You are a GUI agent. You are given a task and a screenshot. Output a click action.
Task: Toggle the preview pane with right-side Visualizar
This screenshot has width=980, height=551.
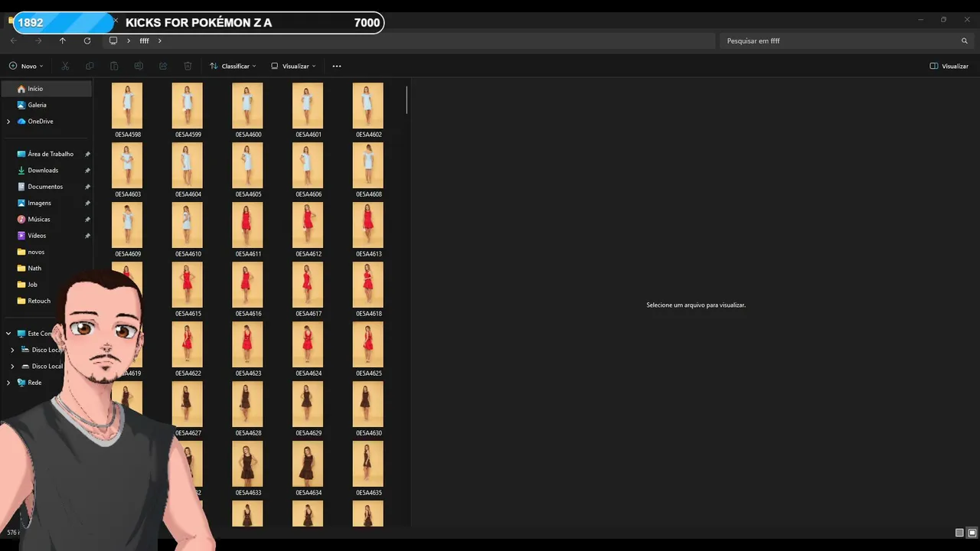949,66
